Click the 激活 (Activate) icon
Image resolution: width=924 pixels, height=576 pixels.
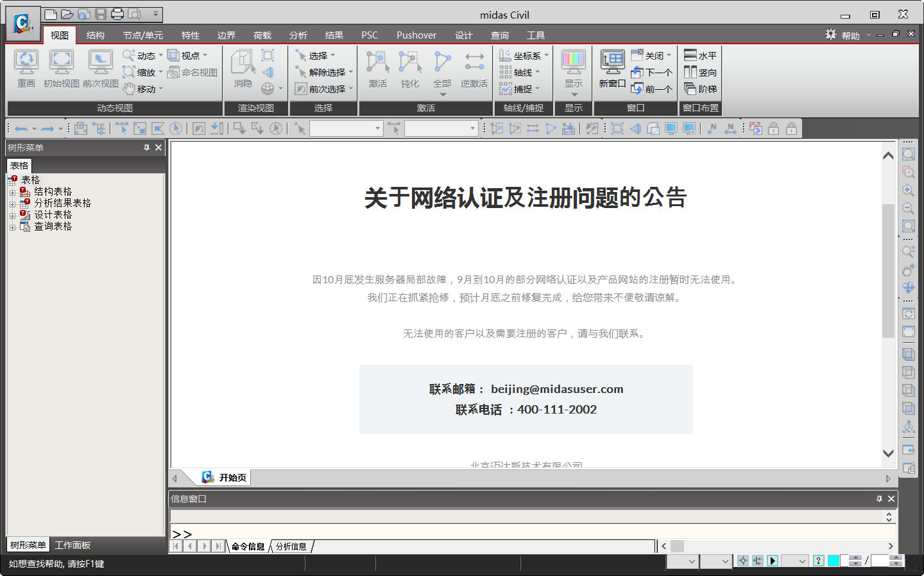tap(378, 69)
